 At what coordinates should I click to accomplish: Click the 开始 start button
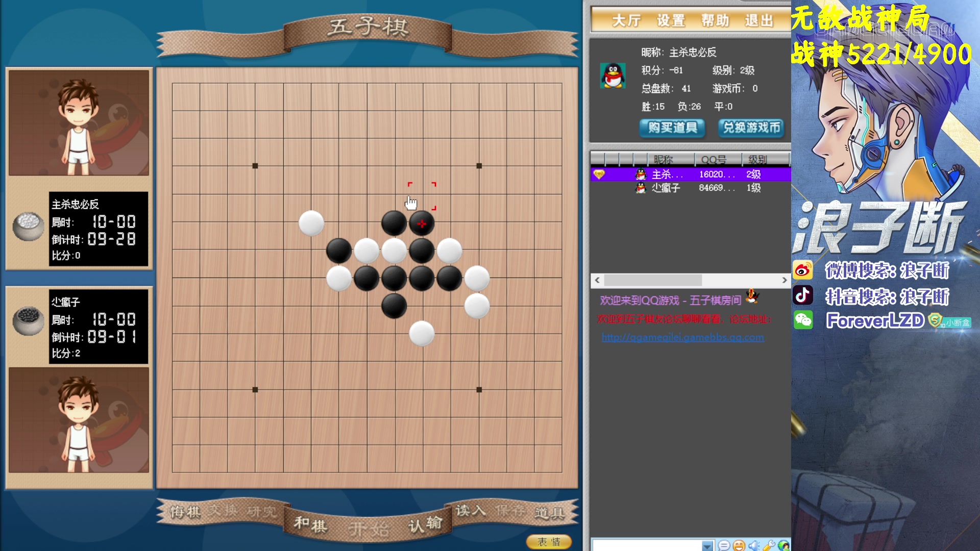(x=369, y=529)
